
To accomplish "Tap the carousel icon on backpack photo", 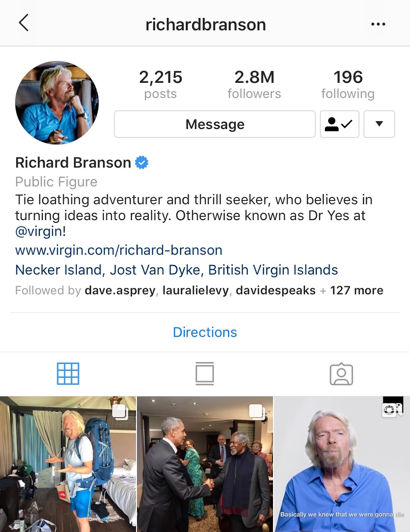I will 120,412.
